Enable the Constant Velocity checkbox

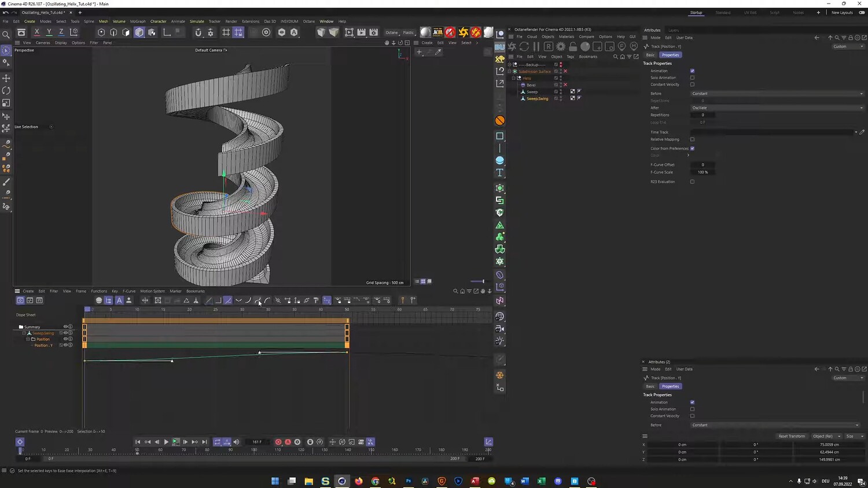pos(692,84)
